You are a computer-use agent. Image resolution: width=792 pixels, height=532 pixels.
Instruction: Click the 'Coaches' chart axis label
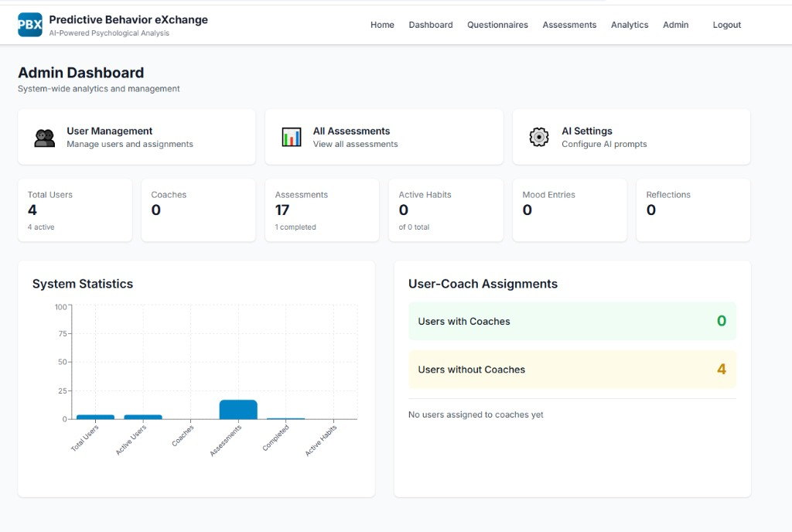coord(183,435)
